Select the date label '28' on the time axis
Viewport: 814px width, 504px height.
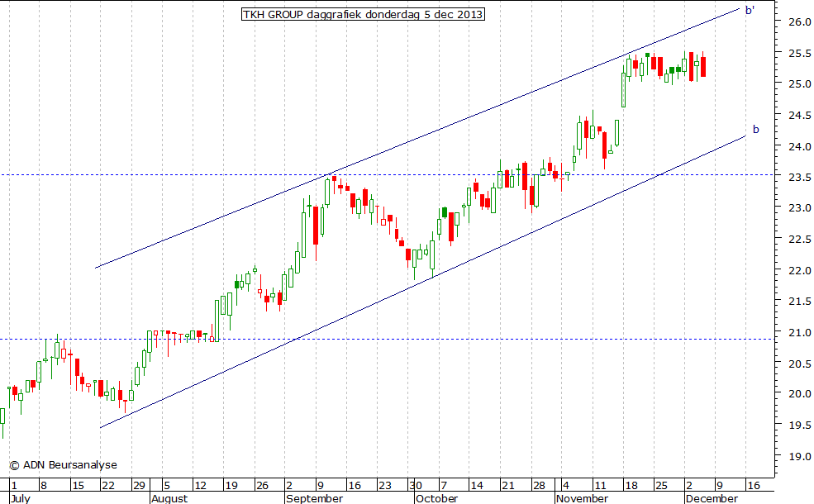point(539,486)
